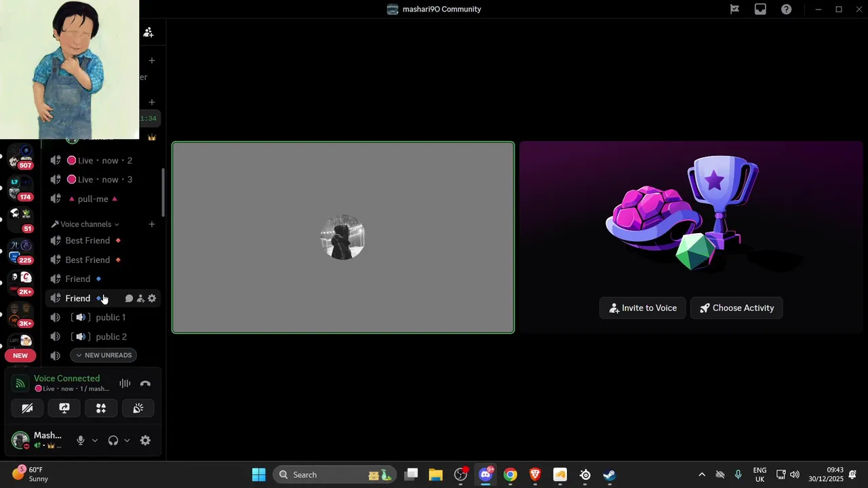The height and width of the screenshot is (488, 868).
Task: Open the Inbox icon in title bar
Action: 760,9
